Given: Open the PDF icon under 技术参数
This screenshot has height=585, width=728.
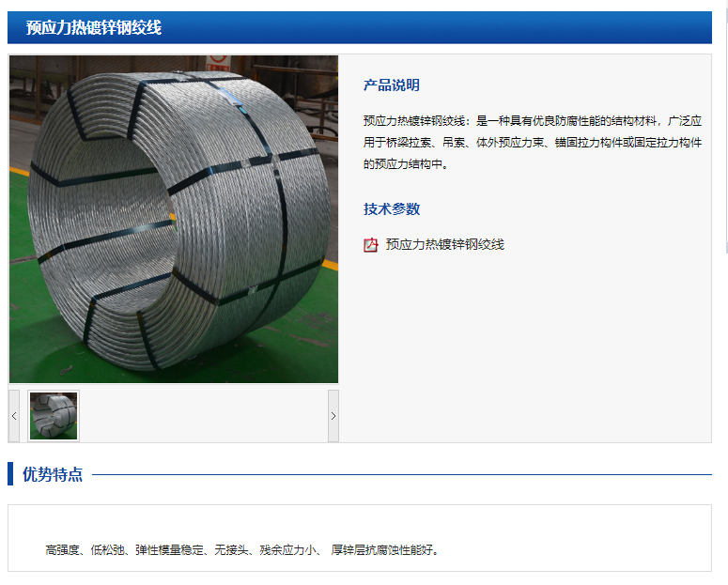Looking at the screenshot, I should click(370, 245).
